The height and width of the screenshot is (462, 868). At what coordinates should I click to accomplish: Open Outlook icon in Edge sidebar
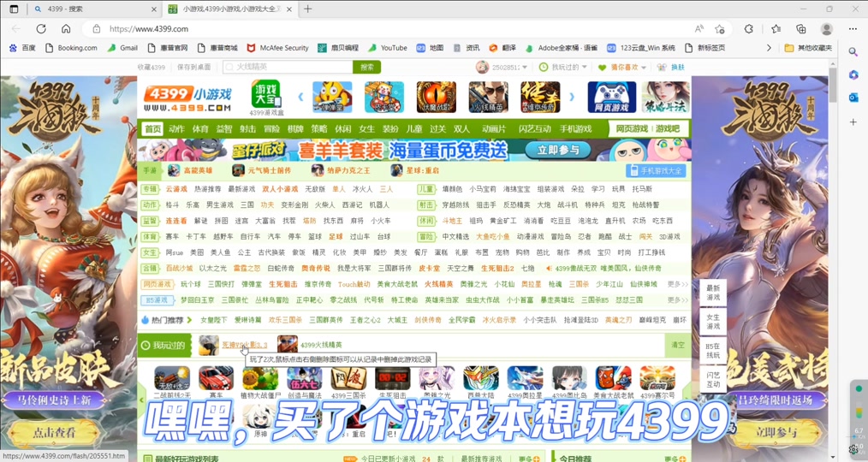pyautogui.click(x=853, y=98)
